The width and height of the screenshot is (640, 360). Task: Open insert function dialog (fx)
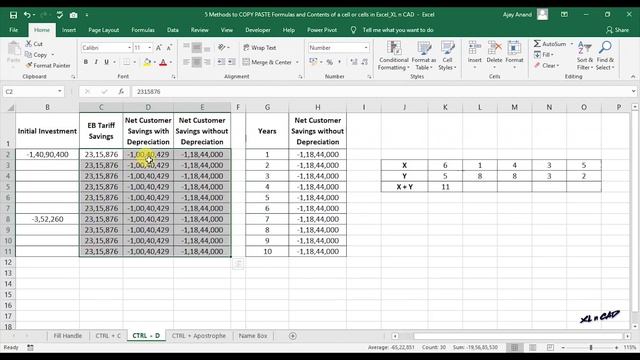[x=121, y=91]
